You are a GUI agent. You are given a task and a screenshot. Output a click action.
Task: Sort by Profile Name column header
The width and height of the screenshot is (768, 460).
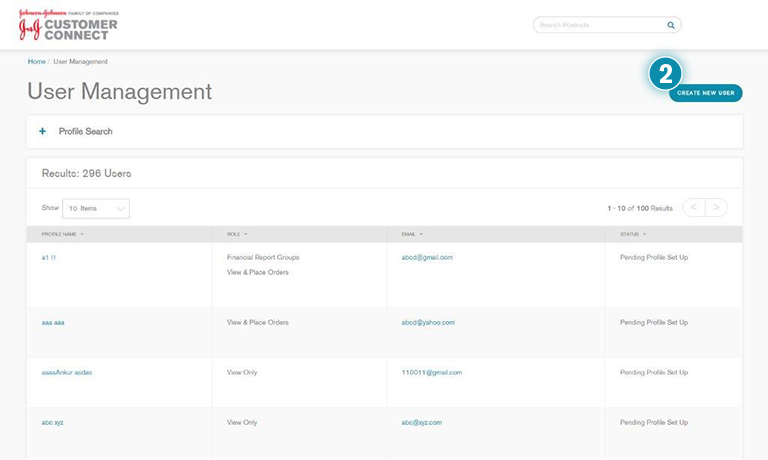tap(62, 234)
